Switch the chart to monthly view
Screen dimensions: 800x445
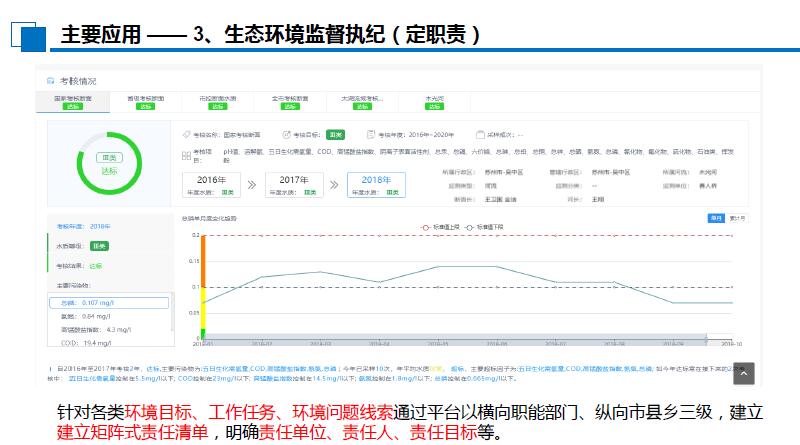pos(715,217)
